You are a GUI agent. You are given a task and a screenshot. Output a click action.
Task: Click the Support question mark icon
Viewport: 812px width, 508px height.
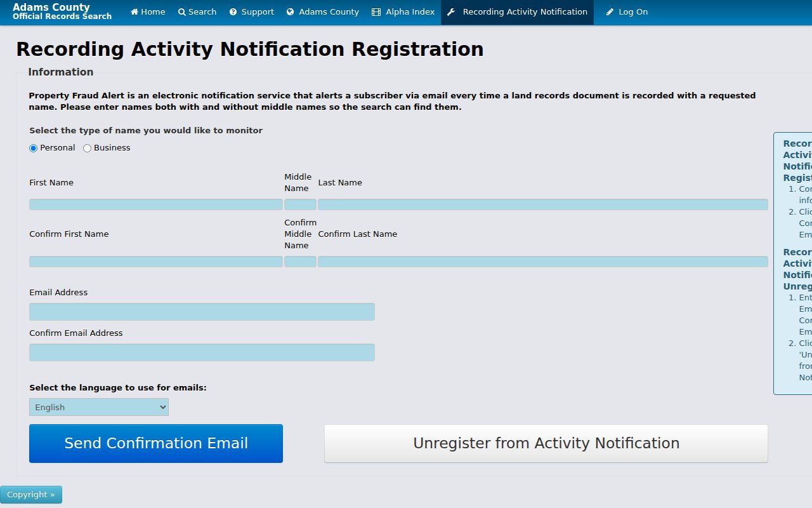233,12
